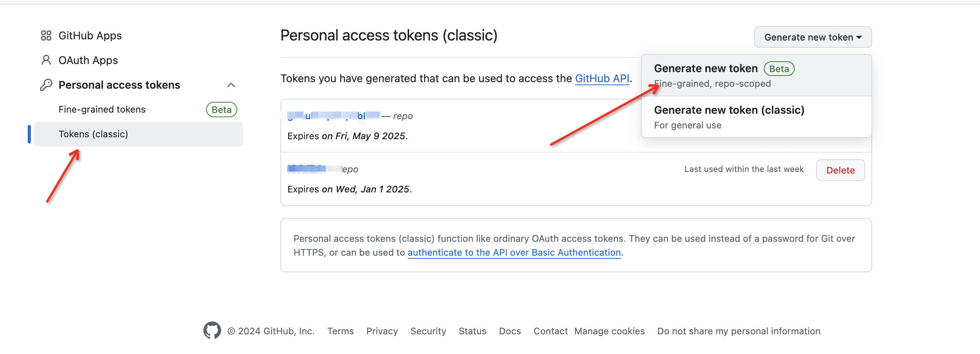Open authenticate to the API over Basic Authentication link
Viewport: 980px width, 354px height.
click(x=514, y=253)
